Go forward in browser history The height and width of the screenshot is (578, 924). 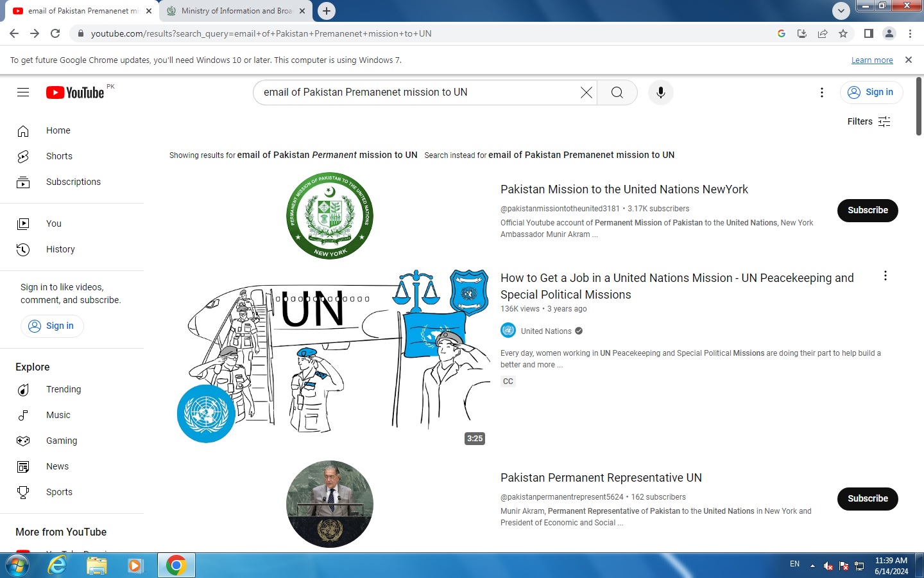click(x=35, y=33)
